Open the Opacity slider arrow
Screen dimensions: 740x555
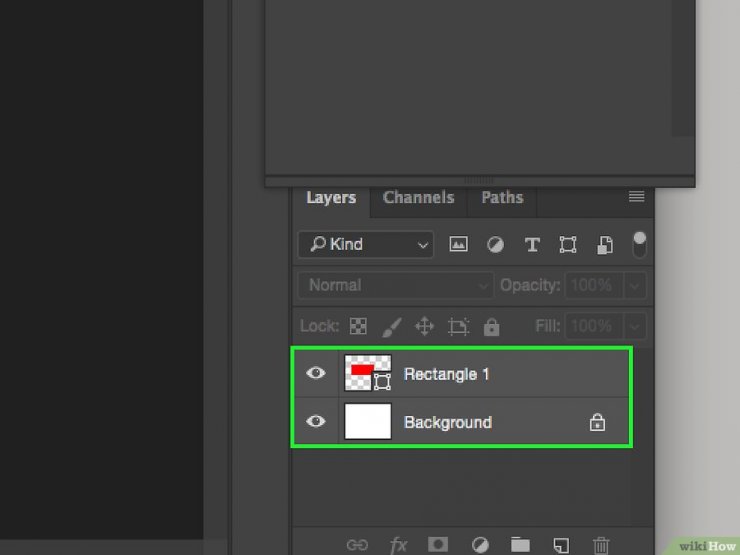click(x=635, y=286)
